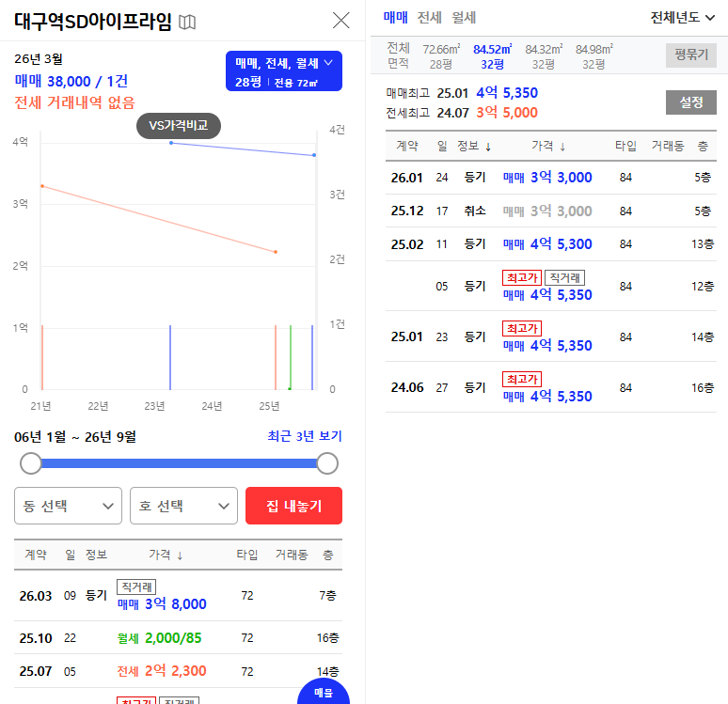Select the 72.66㎡ 28평 area
Screen dimensions: 728x704
click(441, 56)
